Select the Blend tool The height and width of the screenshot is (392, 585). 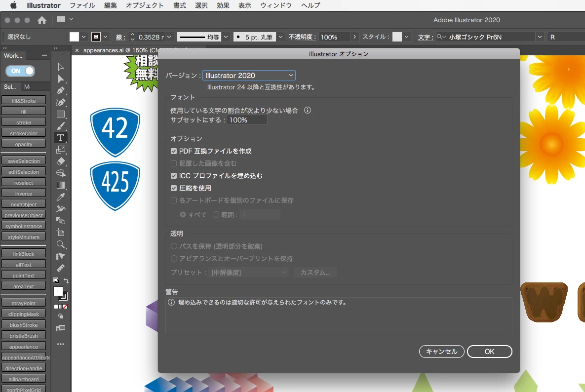[x=61, y=221]
